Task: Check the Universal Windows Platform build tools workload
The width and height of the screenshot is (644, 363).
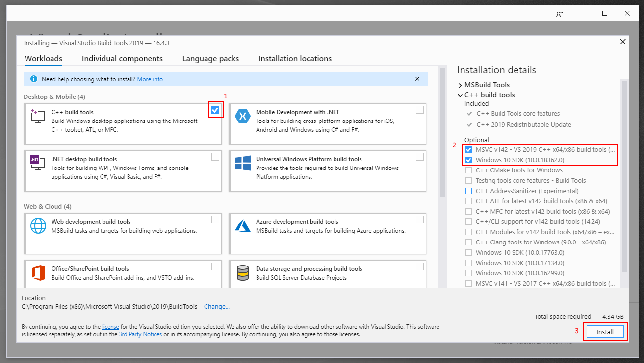Action: [x=420, y=157]
